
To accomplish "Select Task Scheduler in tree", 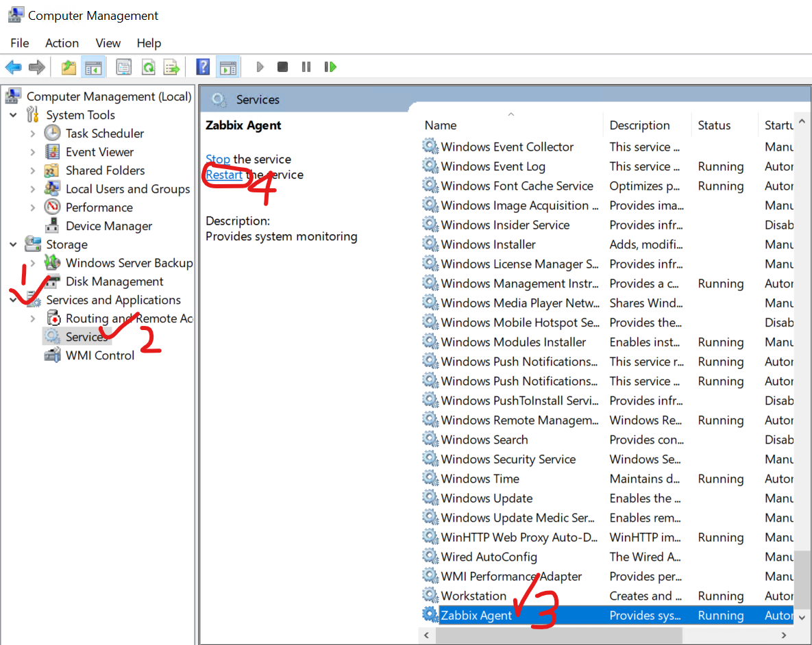I will (105, 134).
